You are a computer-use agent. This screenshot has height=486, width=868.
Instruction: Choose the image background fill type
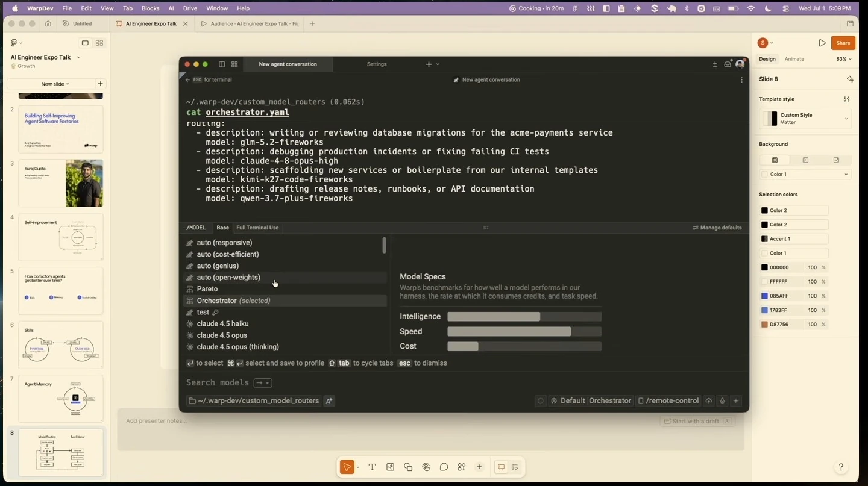[x=836, y=160]
